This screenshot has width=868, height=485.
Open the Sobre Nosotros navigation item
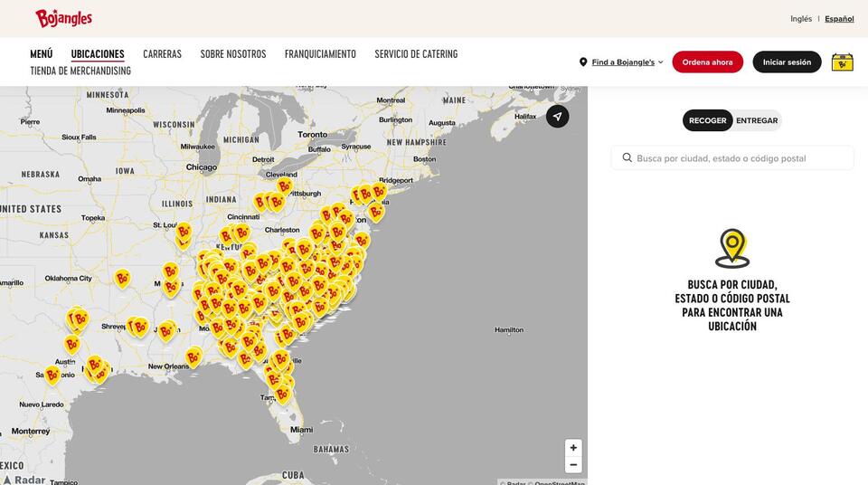[x=233, y=53]
